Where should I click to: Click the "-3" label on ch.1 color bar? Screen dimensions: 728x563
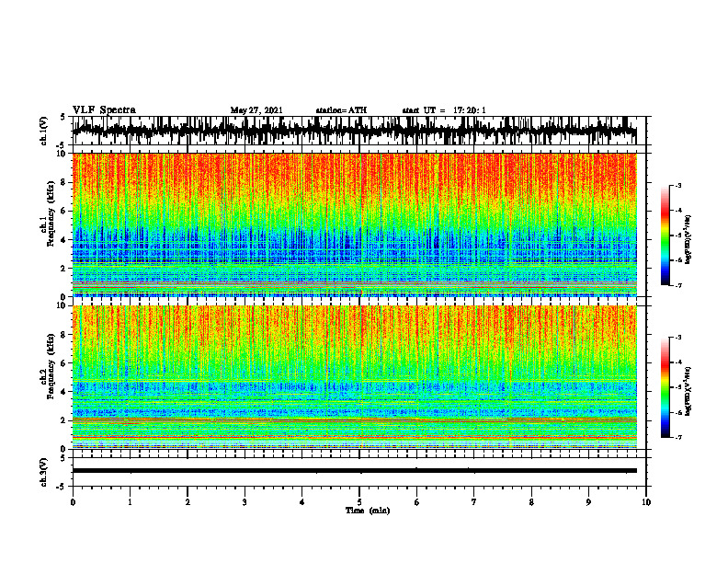(x=678, y=185)
